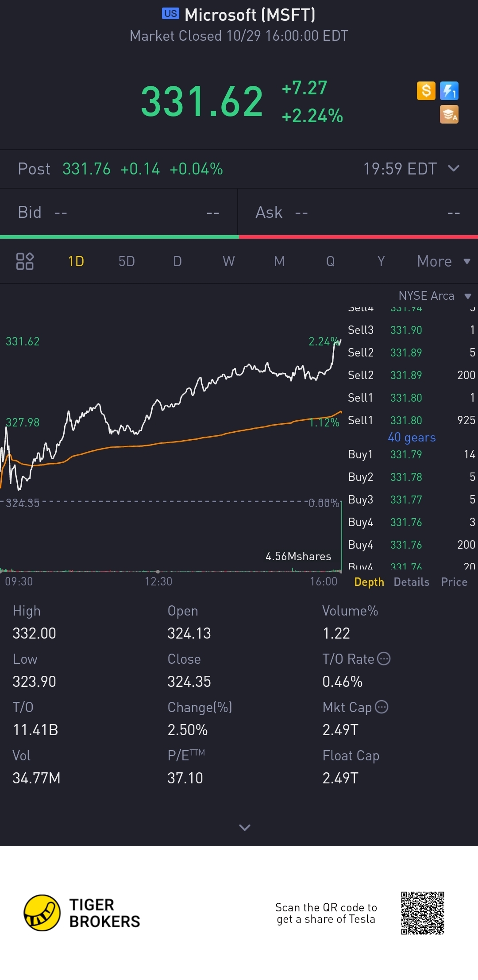Tap the T/O Rate value 0.46%
Image resolution: width=478 pixels, height=980 pixels.
[342, 682]
